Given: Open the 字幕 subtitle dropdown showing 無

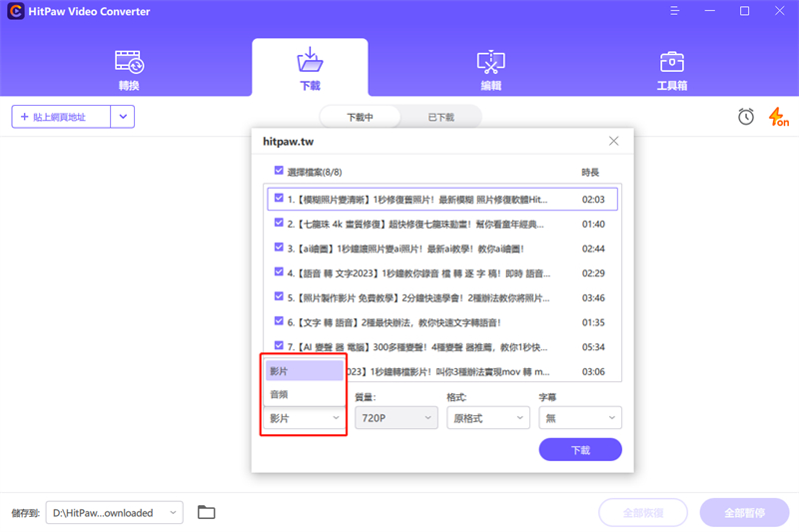Looking at the screenshot, I should (x=580, y=418).
